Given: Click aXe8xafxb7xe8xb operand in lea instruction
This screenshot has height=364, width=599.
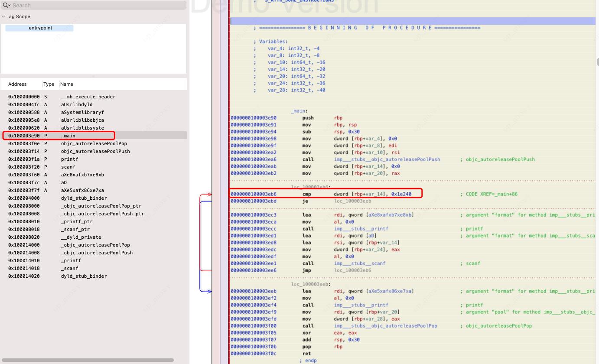Looking at the screenshot, I should (390, 215).
